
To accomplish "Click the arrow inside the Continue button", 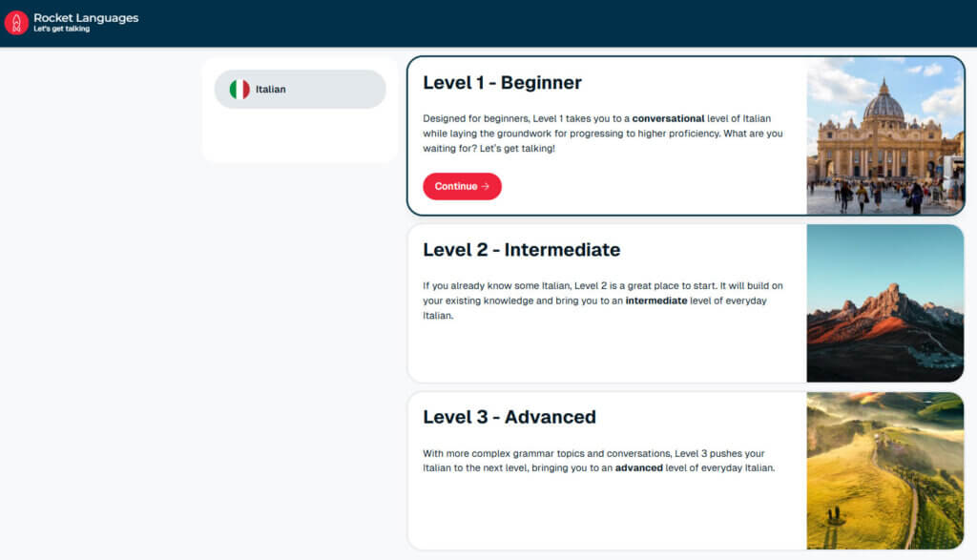I will coord(486,186).
